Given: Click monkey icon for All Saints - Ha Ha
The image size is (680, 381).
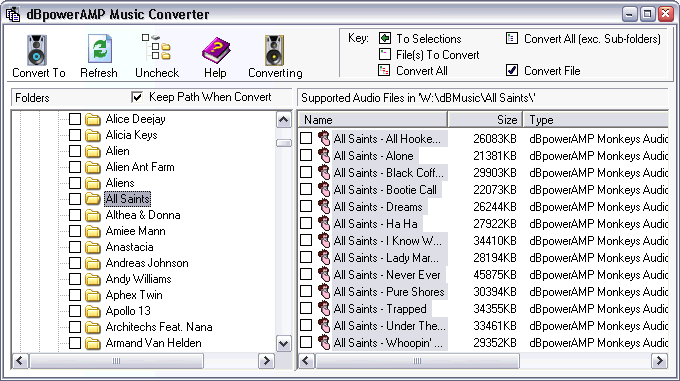Looking at the screenshot, I should [x=324, y=223].
